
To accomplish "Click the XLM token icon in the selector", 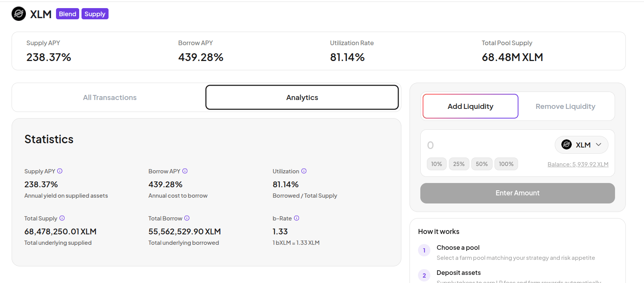I will click(566, 145).
